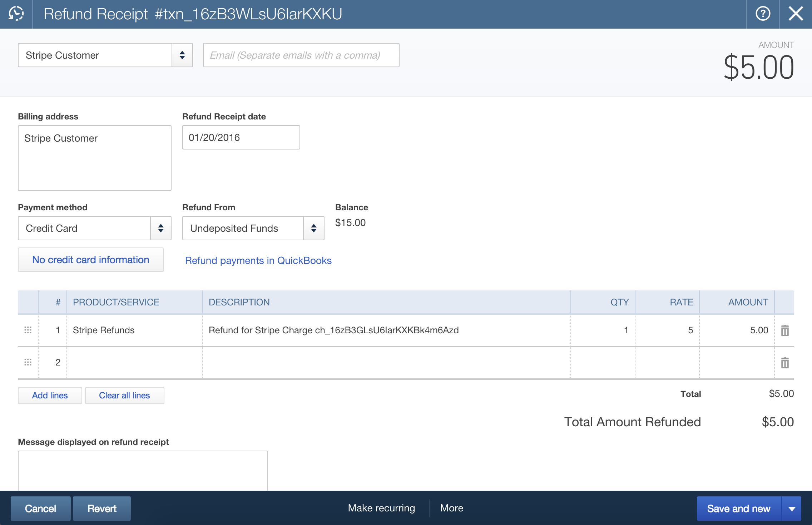Open the More menu in bottom bar

[x=452, y=508]
